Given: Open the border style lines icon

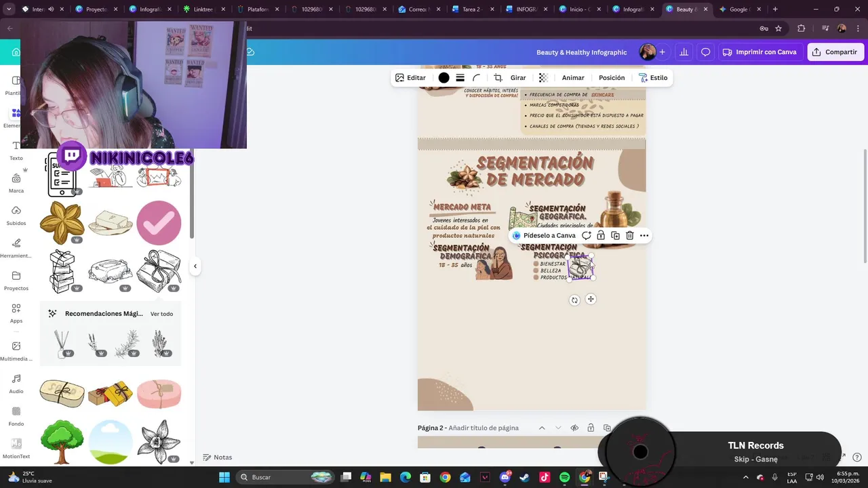Looking at the screenshot, I should click(460, 78).
